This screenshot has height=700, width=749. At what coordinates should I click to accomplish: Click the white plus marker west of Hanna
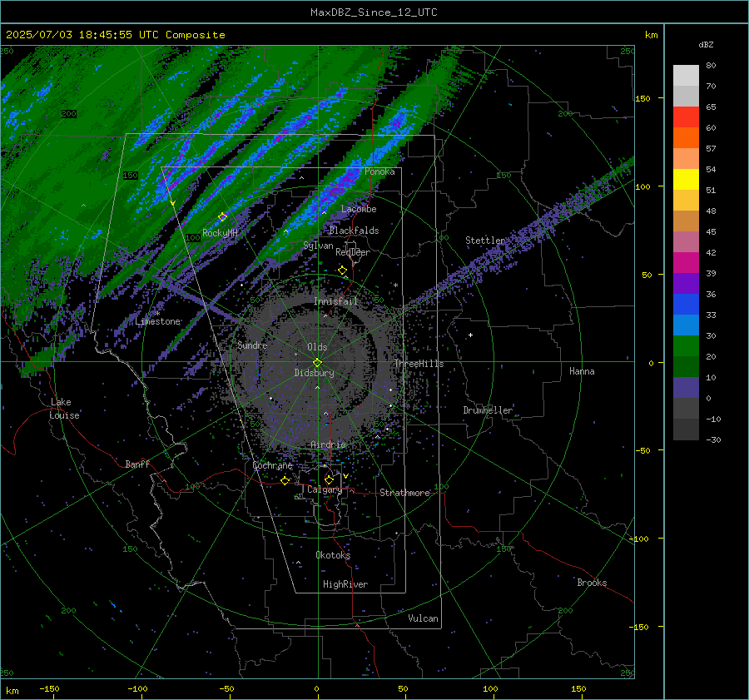point(470,335)
